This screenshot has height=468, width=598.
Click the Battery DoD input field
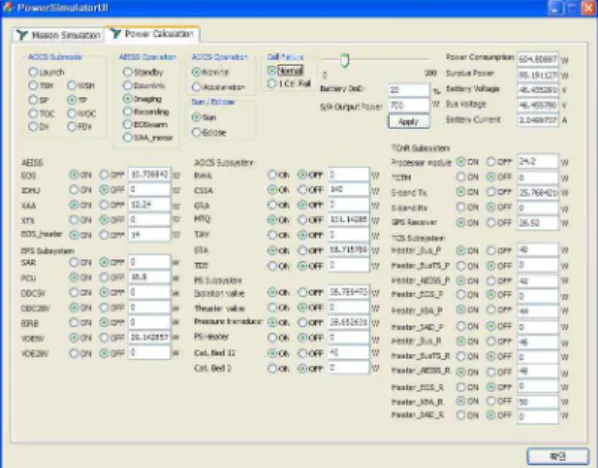408,90
